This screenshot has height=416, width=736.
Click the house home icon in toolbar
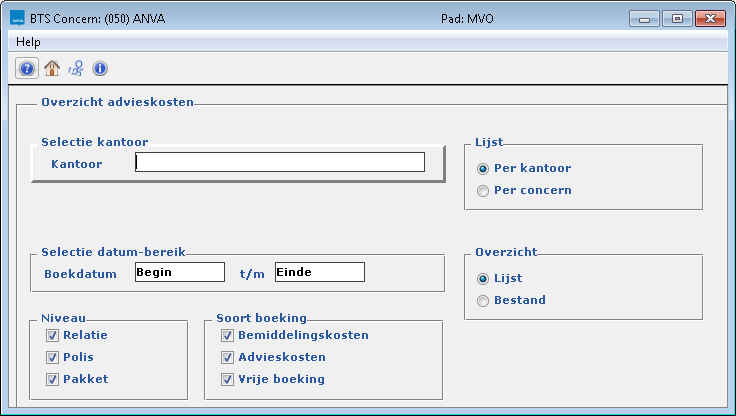pyautogui.click(x=52, y=69)
